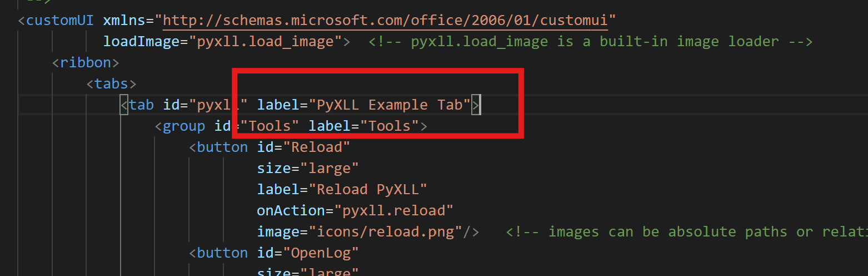Place cursor on the tabs tag
Image resolution: width=868 pixels, height=276 pixels.
coord(111,84)
